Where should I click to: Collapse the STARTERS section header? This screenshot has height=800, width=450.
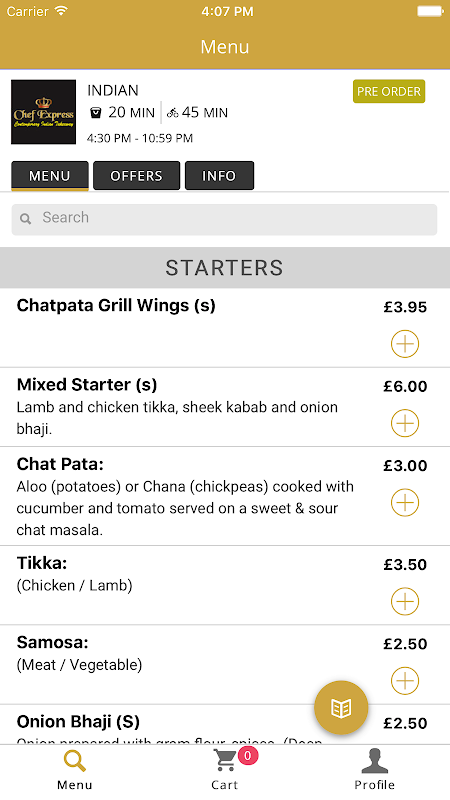(x=224, y=268)
